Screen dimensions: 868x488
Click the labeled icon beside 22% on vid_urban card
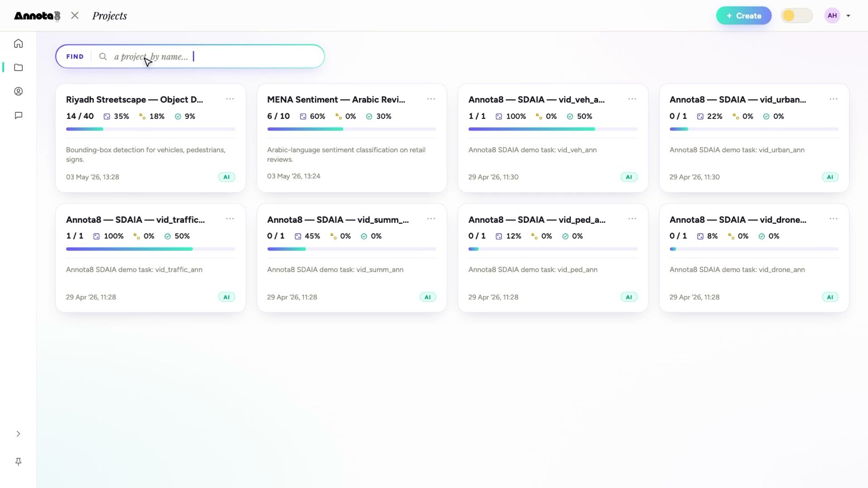tap(700, 117)
